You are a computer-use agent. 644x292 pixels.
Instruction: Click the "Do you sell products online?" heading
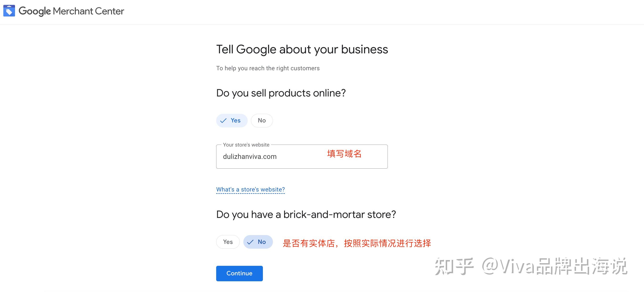coord(281,93)
